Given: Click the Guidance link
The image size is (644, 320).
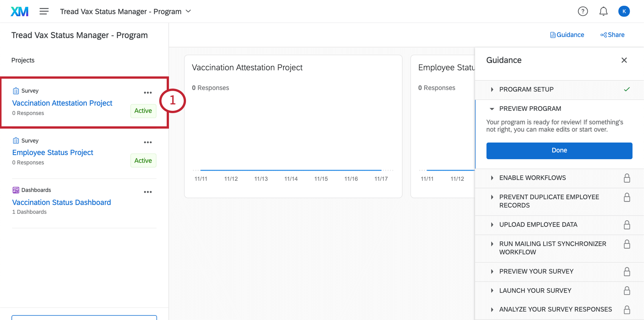Looking at the screenshot, I should 567,35.
